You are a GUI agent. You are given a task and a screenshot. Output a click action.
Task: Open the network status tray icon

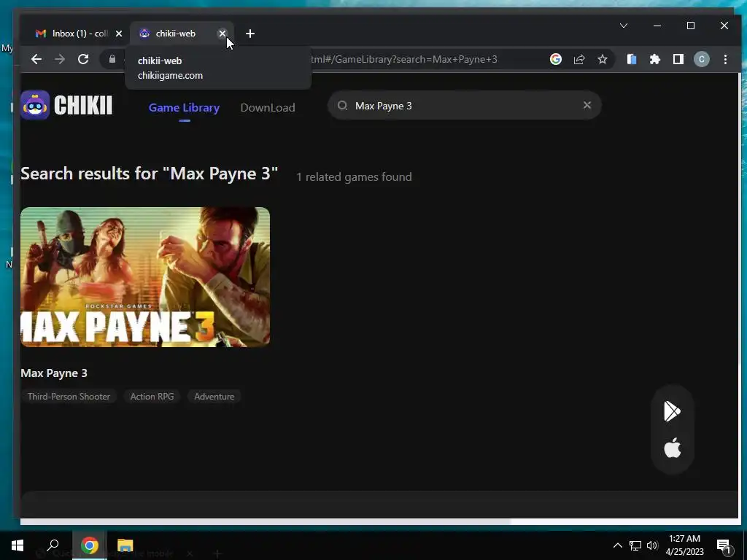(x=635, y=545)
